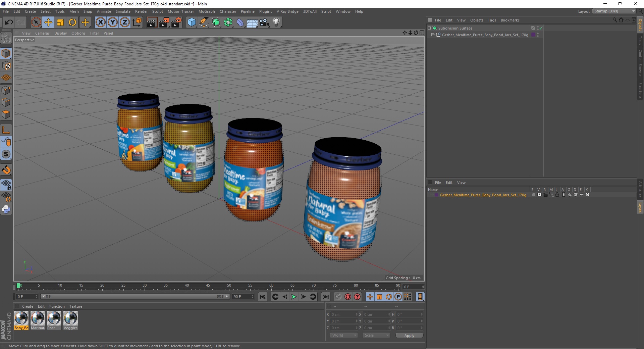
Task: Click Gerber null object layer color square
Action: [x=533, y=35]
